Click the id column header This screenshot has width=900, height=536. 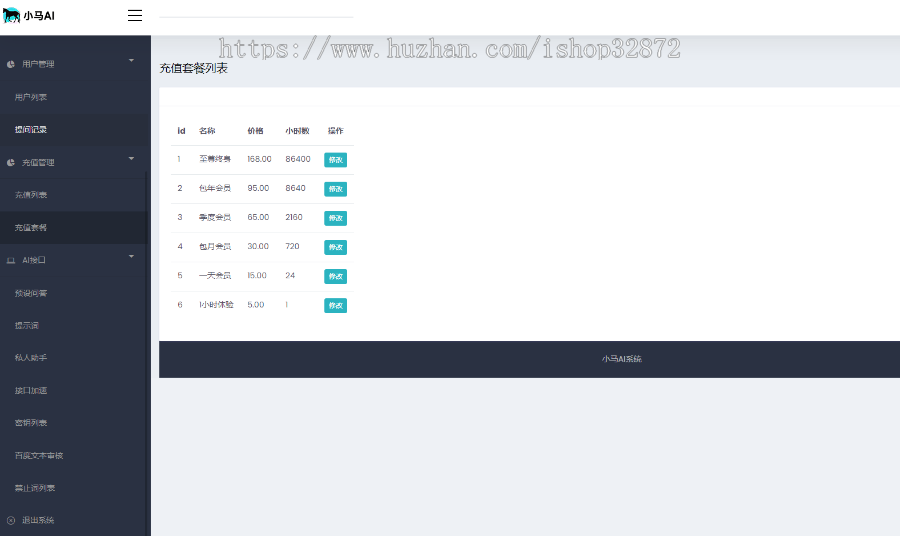click(x=181, y=131)
